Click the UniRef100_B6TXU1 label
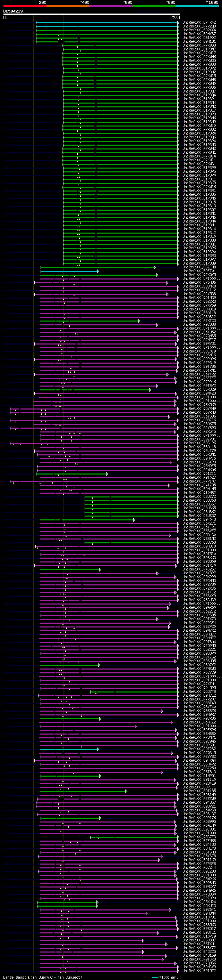Image resolution: width=222 pixels, height=980 pixels. point(199,944)
